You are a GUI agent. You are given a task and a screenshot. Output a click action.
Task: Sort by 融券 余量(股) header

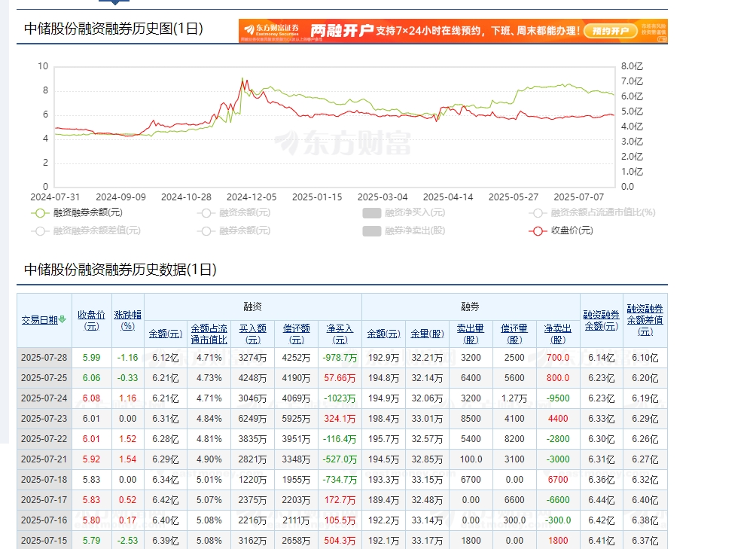point(427,334)
